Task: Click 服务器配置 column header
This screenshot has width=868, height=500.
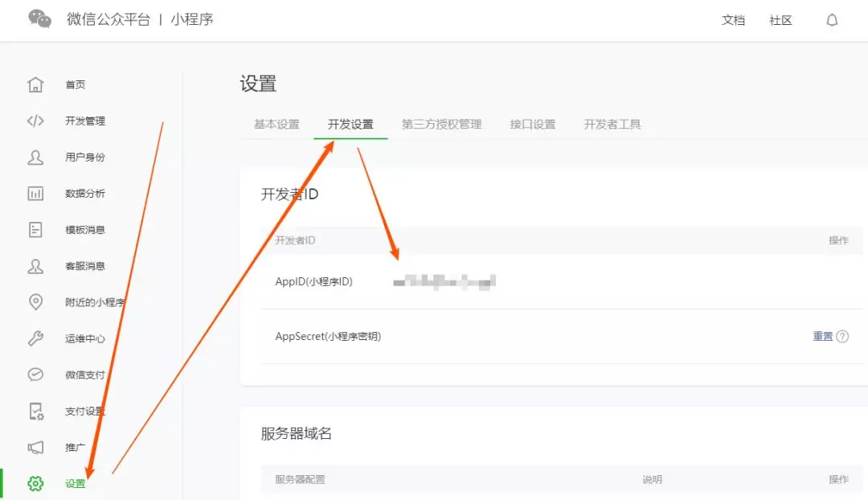Action: click(x=300, y=480)
